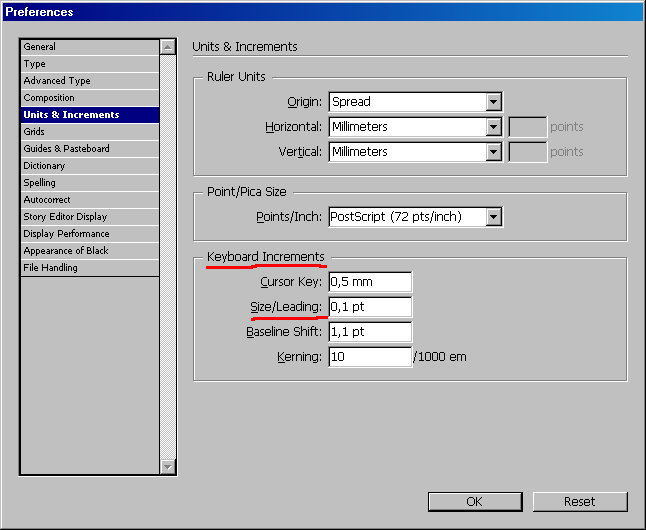Select the Type category in list
Viewport: 646px width, 530px height.
pyautogui.click(x=90, y=64)
